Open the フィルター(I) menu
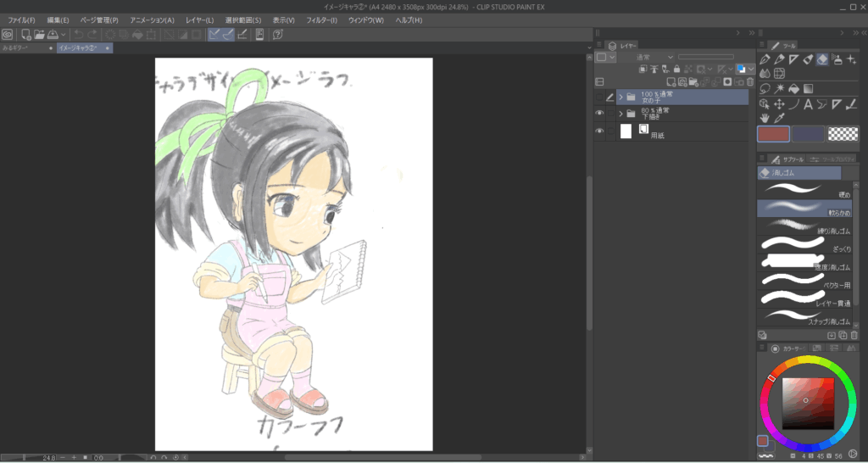Viewport: 868px width, 463px height. 320,20
